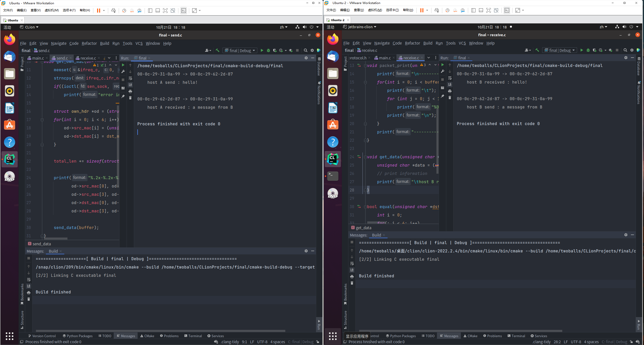Stop process in left Run panel
This screenshot has width=644, height=345.
click(123, 80)
